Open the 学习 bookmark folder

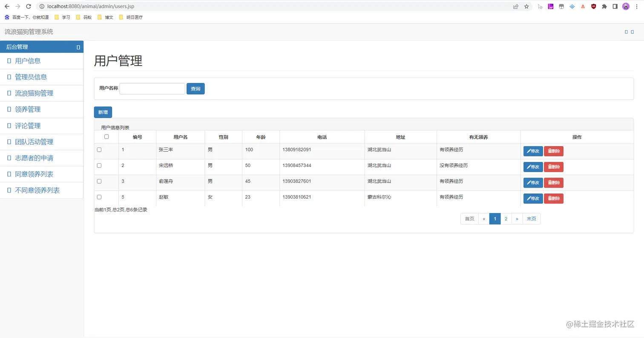click(x=62, y=17)
